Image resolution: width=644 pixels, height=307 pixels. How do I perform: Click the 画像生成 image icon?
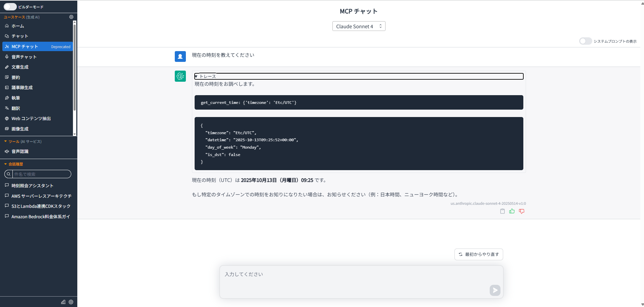7,129
